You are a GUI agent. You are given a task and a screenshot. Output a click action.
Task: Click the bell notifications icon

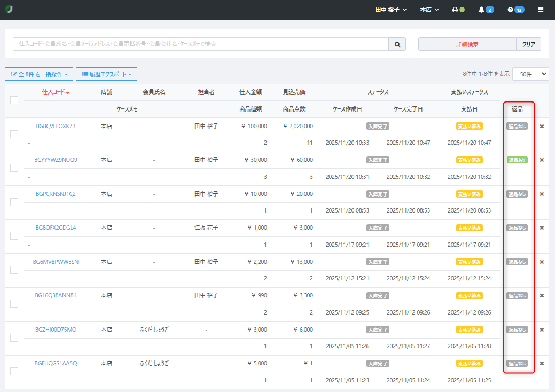coord(481,10)
